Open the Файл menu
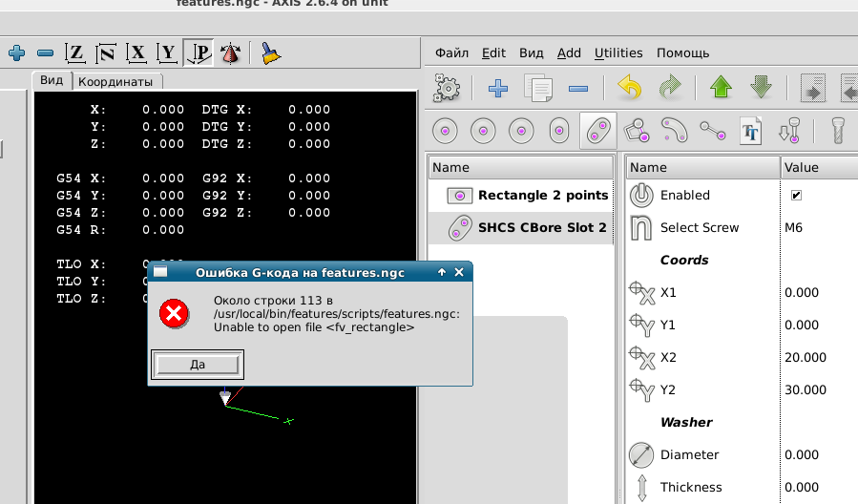This screenshot has width=858, height=504. 452,53
